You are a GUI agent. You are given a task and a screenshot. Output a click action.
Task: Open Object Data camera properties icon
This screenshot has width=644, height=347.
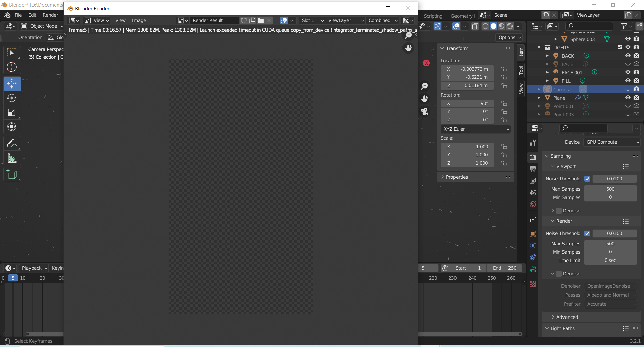pos(533,269)
